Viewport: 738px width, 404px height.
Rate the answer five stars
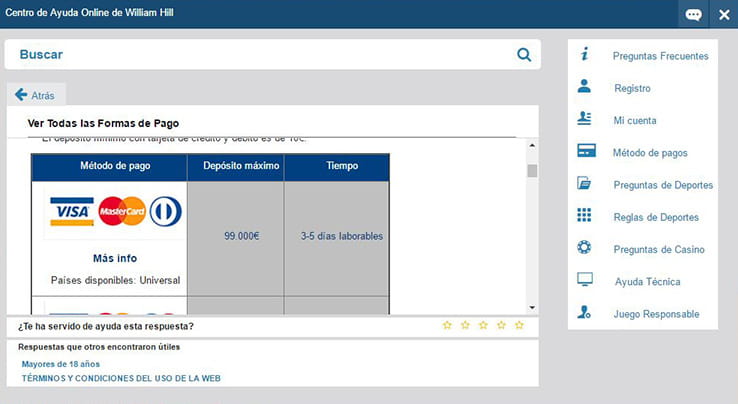(x=519, y=325)
